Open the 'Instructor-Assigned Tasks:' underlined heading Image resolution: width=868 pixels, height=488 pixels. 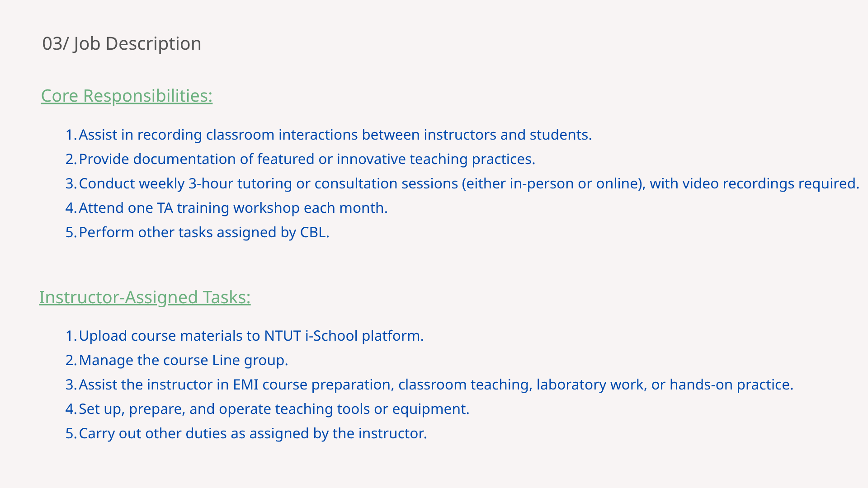click(x=145, y=297)
